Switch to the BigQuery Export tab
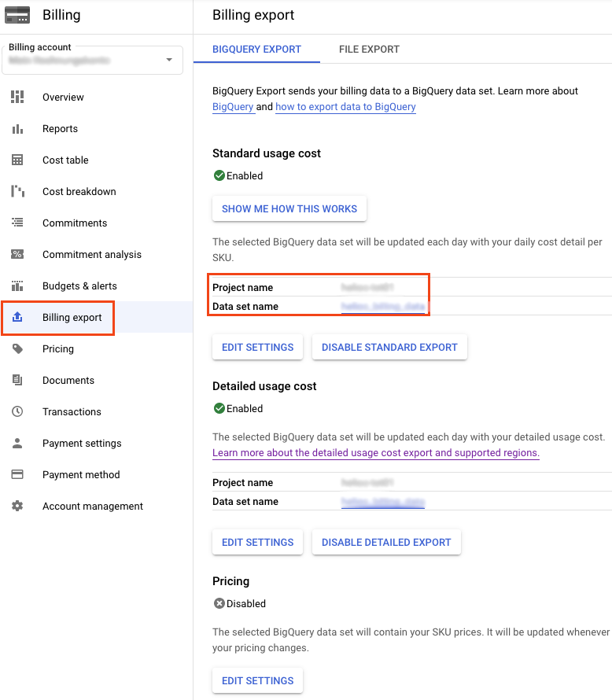Image resolution: width=612 pixels, height=700 pixels. pos(256,49)
